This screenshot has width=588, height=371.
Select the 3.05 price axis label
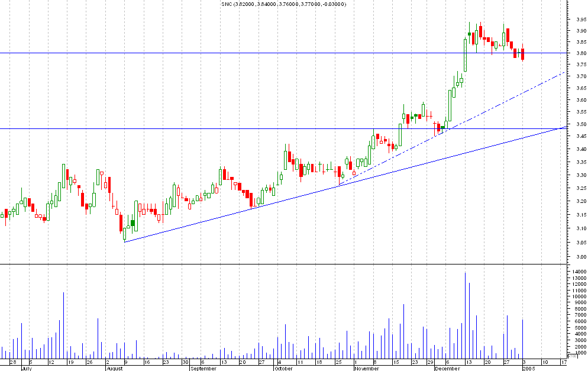coord(581,243)
